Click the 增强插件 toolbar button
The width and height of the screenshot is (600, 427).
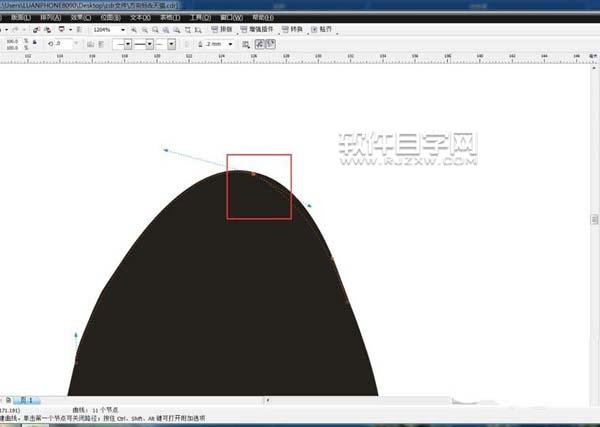pyautogui.click(x=258, y=29)
